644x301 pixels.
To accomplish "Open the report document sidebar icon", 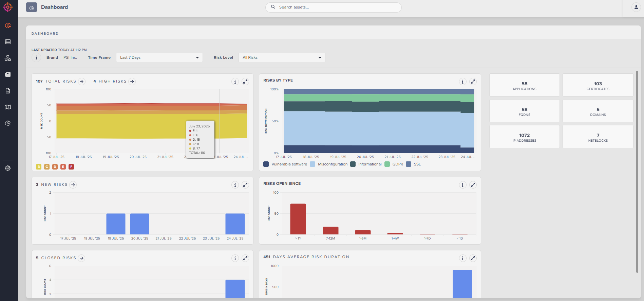I will click(8, 91).
